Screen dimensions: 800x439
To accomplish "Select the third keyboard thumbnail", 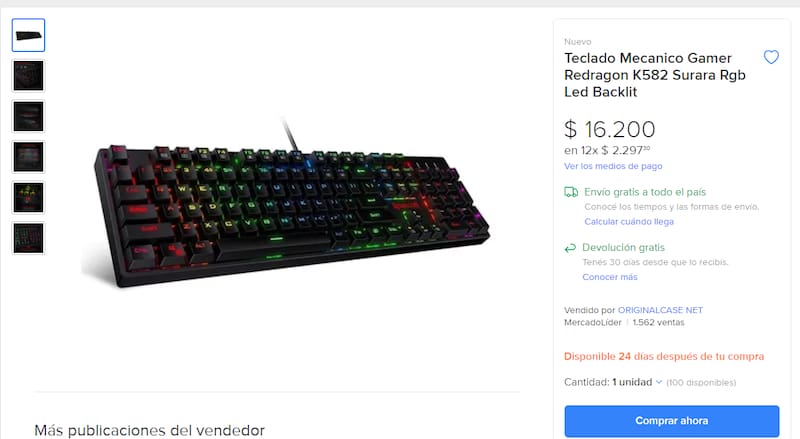I will tap(29, 116).
